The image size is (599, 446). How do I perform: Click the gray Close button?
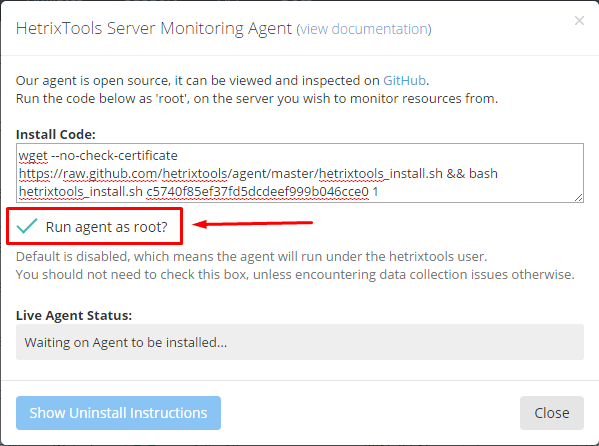(x=552, y=413)
